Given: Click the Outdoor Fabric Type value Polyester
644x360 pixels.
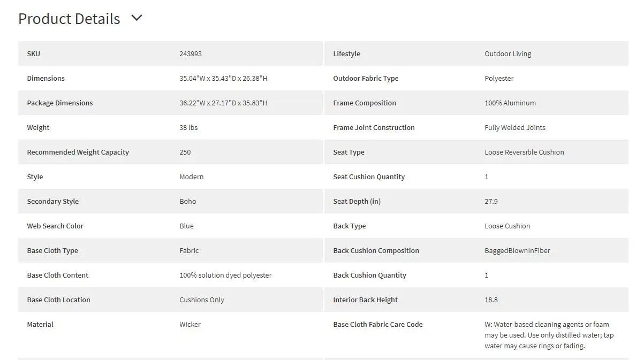Looking at the screenshot, I should point(499,79).
